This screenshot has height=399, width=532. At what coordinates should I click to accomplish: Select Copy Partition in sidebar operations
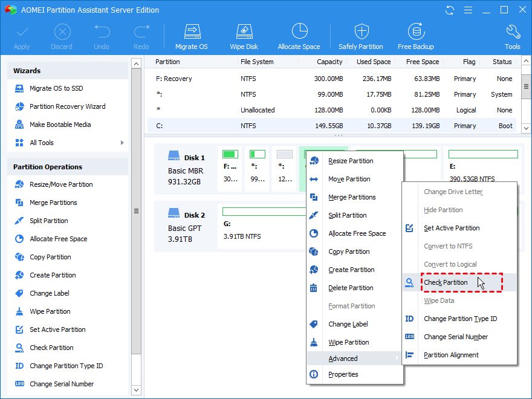(43, 257)
